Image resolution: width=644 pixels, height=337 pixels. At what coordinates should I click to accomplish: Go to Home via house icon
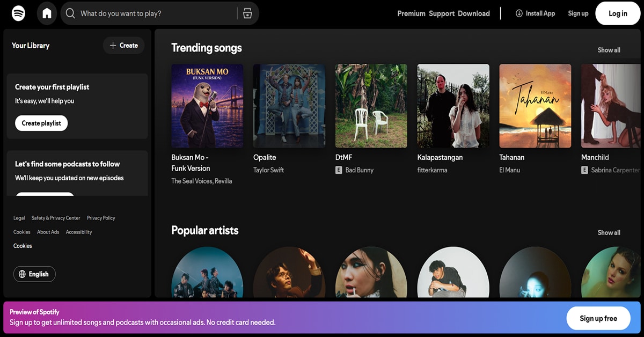(47, 13)
